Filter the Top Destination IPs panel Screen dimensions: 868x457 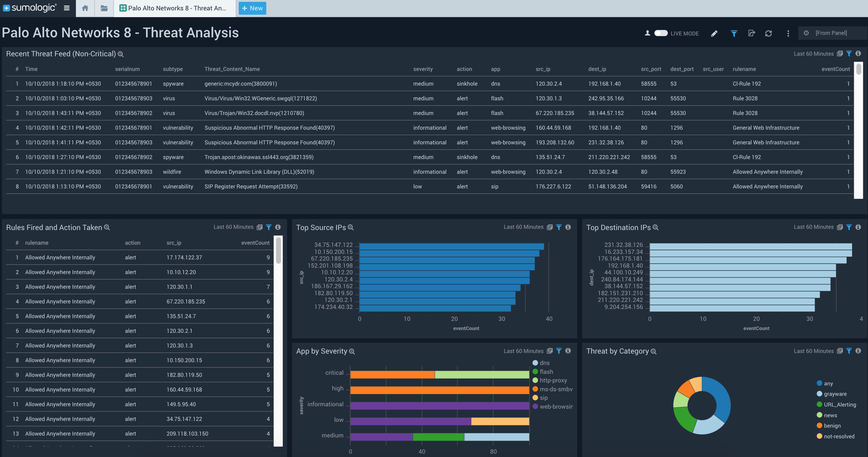pos(849,227)
